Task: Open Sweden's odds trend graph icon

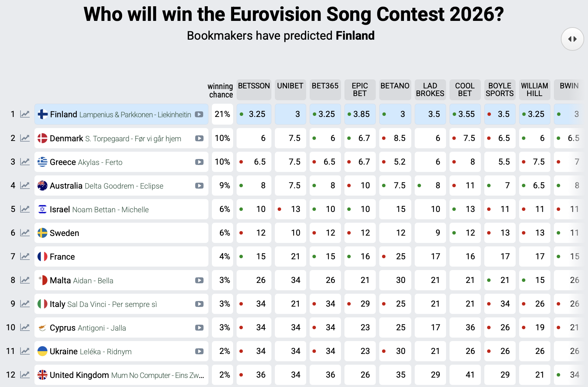Action: tap(25, 233)
